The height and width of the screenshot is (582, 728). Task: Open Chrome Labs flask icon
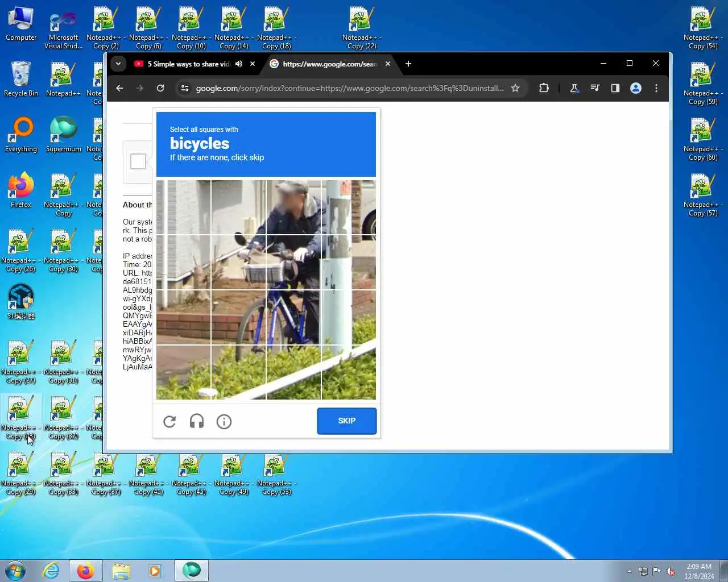pos(574,88)
